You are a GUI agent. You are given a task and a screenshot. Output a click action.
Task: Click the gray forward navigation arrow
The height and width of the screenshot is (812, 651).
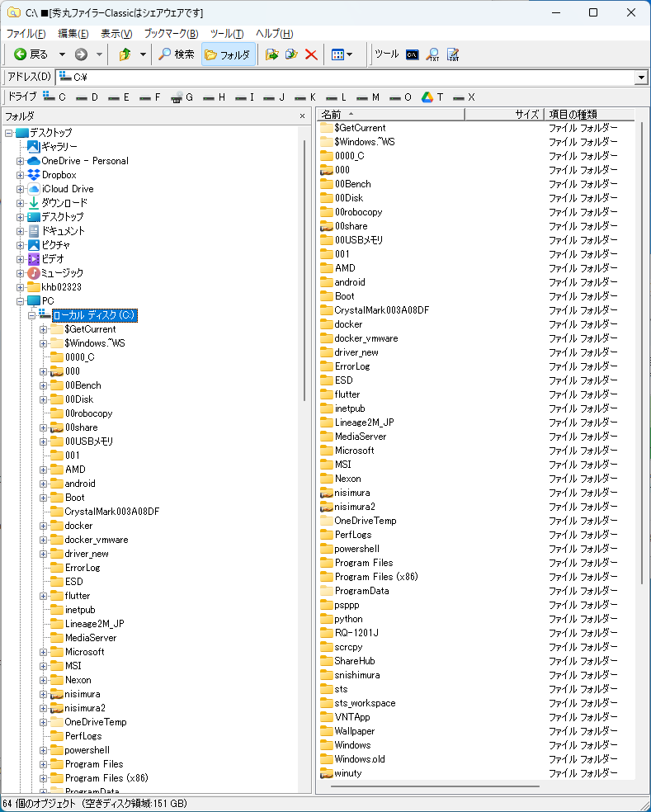pyautogui.click(x=81, y=54)
